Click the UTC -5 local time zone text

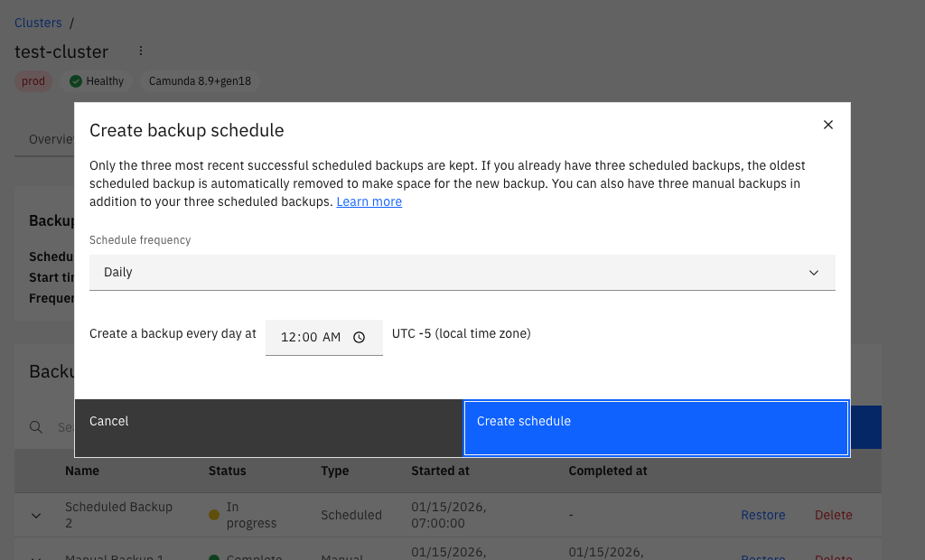point(462,333)
